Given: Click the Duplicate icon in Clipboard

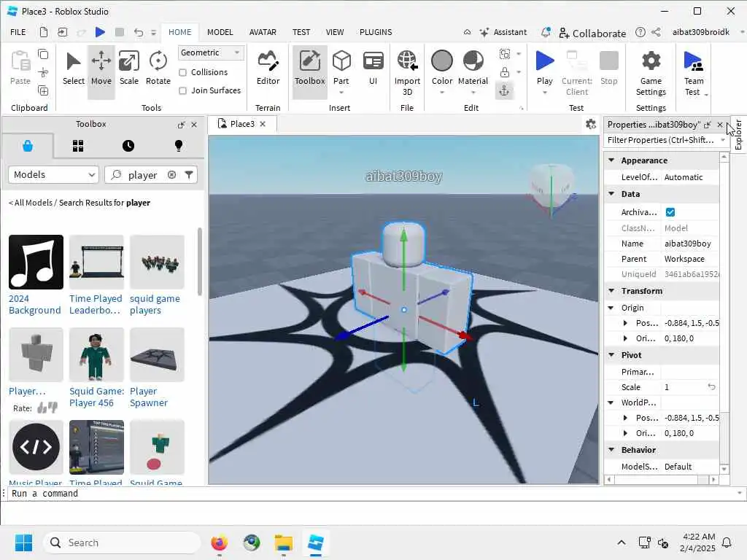Looking at the screenshot, I should (x=43, y=90).
